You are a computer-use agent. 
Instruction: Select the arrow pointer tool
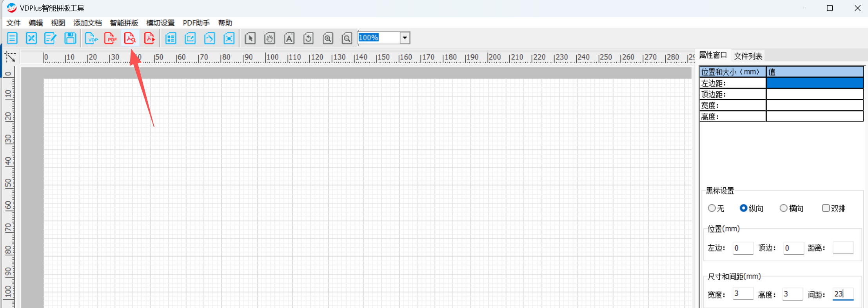[250, 38]
